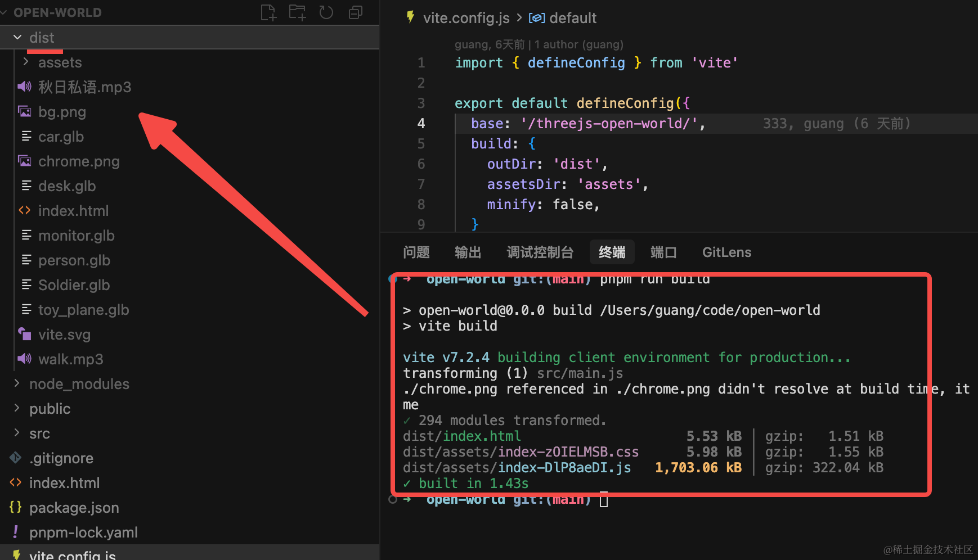Open walk.mp3 file

pos(71,359)
